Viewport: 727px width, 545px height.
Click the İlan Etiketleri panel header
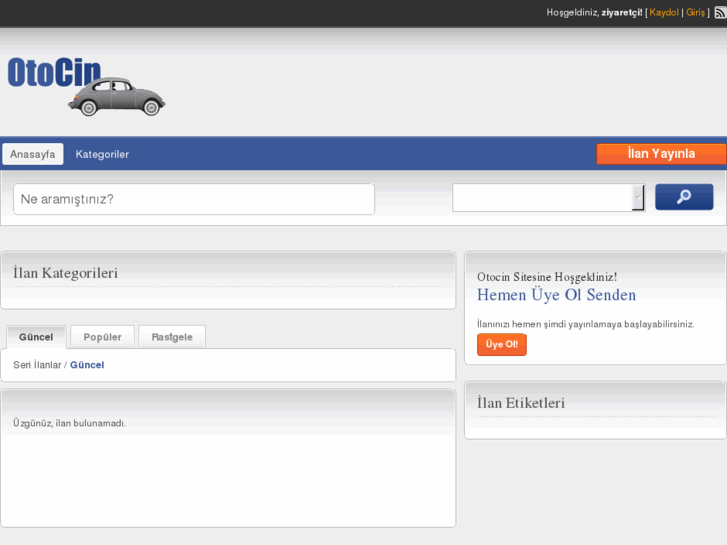pyautogui.click(x=521, y=403)
